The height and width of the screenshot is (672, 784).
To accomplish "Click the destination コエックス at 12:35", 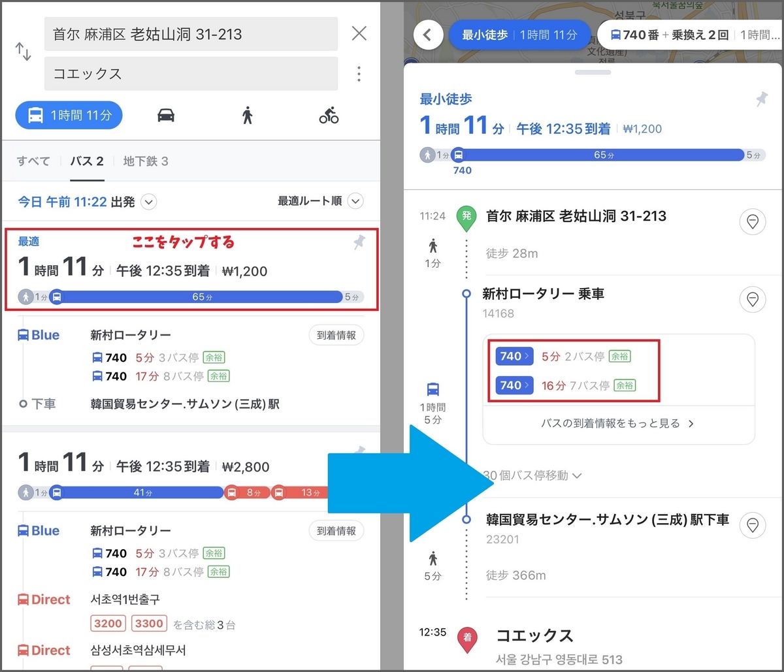I will 534,635.
